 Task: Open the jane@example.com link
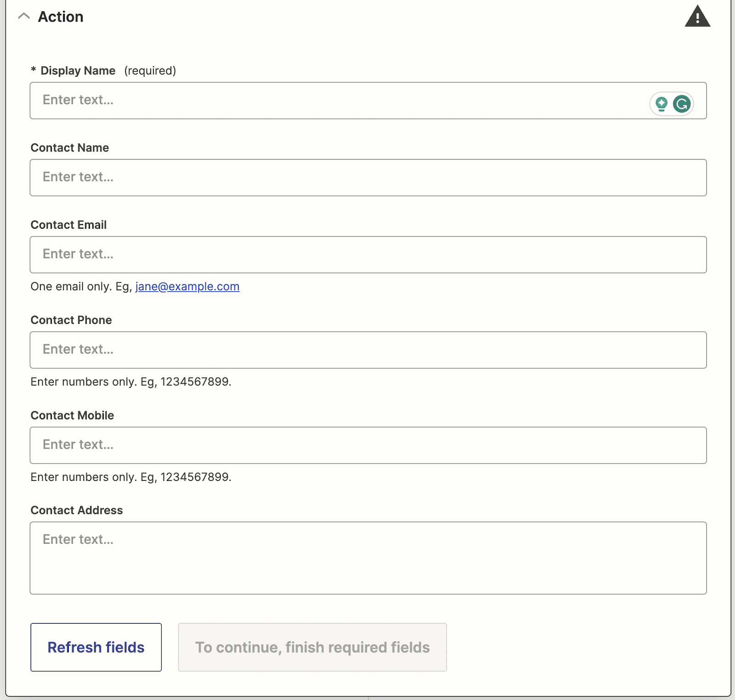[187, 287]
